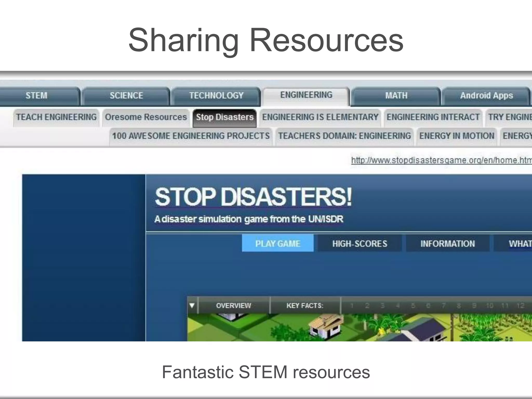This screenshot has width=532, height=399.
Task: Select key fact number 8
Action: click(x=459, y=306)
